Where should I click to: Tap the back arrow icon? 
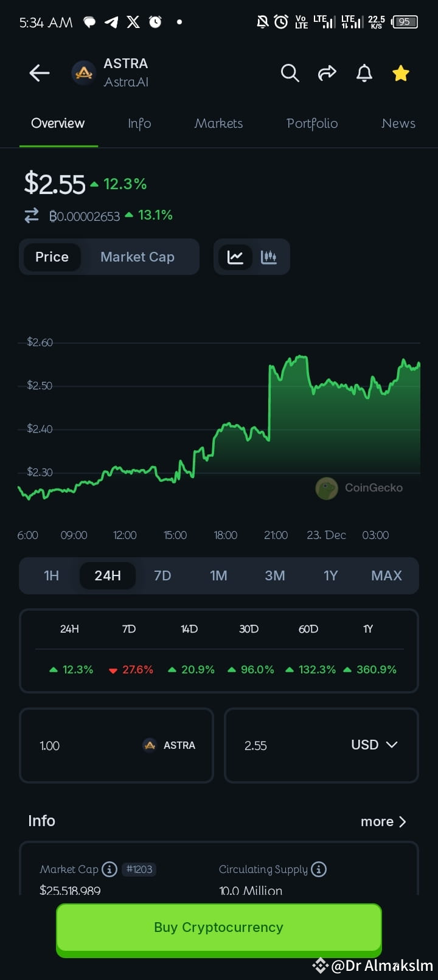[x=40, y=73]
